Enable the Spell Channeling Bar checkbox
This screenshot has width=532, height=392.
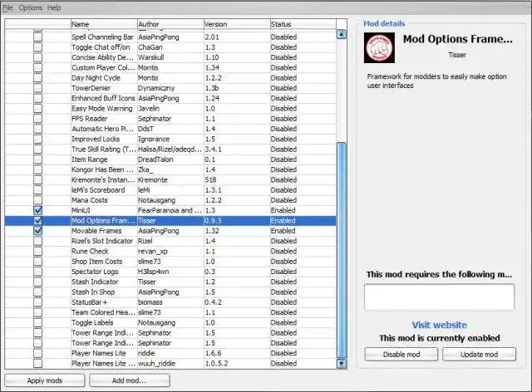tap(38, 37)
